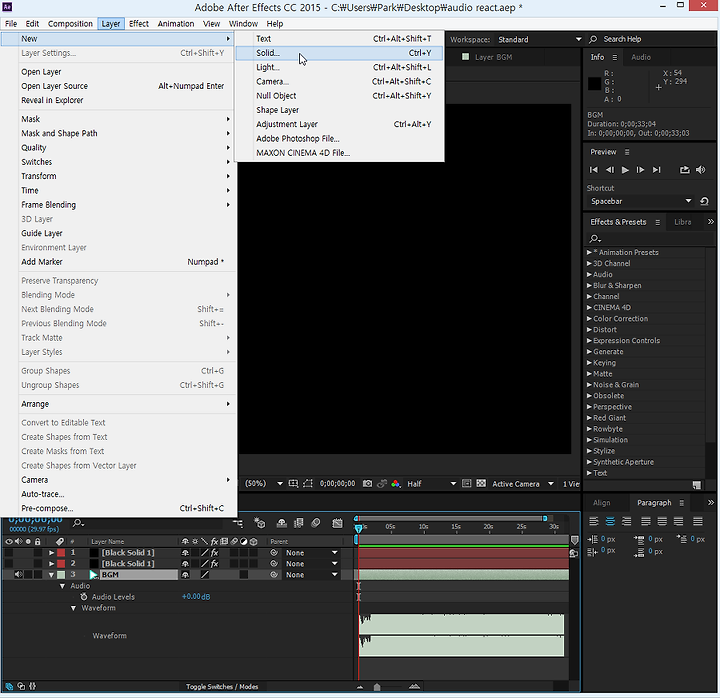This screenshot has height=698, width=720.
Task: Click Pre-compose... in the Layer menu
Action: 122,508
